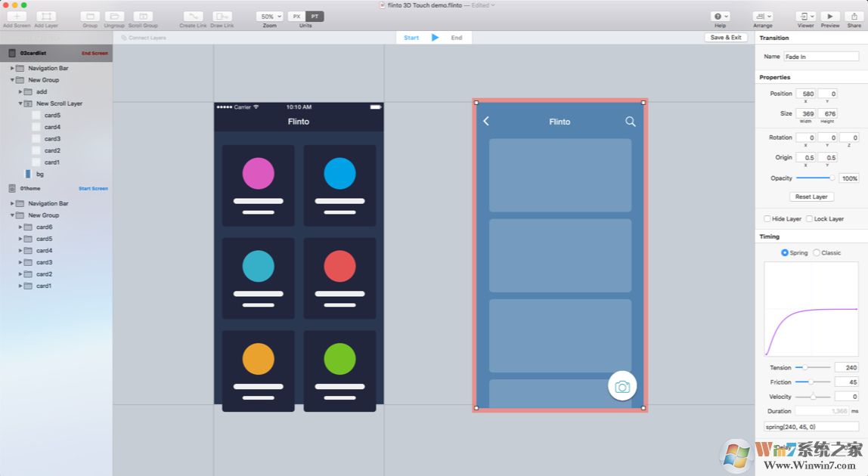Image resolution: width=868 pixels, height=476 pixels.
Task: Open the Arrange dropdown
Action: (763, 17)
